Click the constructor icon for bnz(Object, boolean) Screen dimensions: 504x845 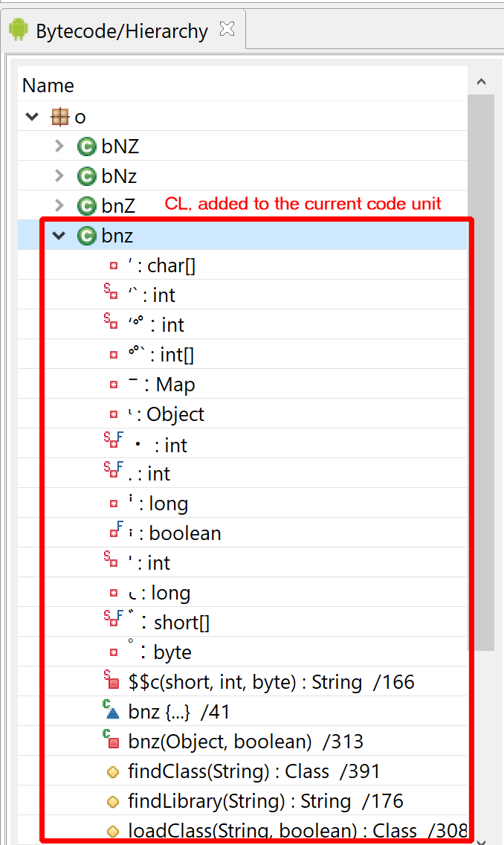112,741
